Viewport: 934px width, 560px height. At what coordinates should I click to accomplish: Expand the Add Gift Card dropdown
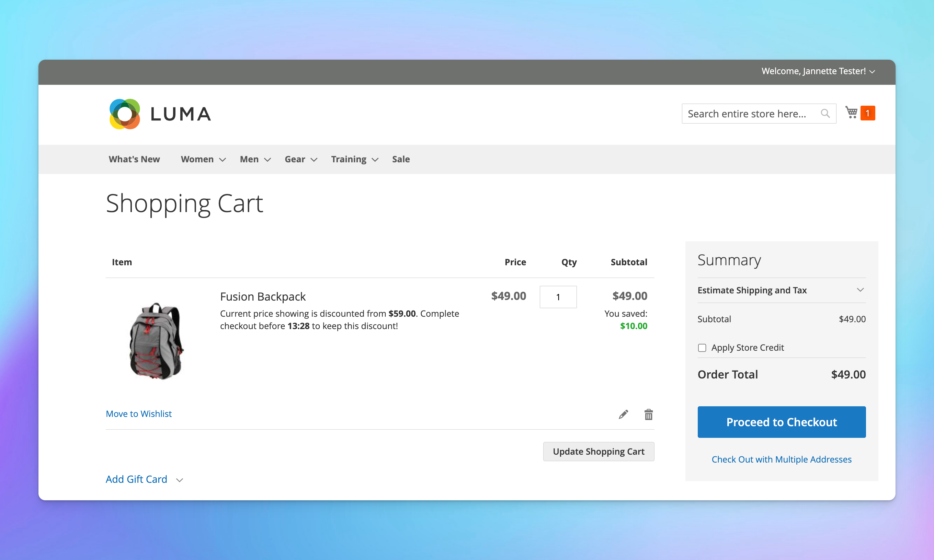[144, 479]
